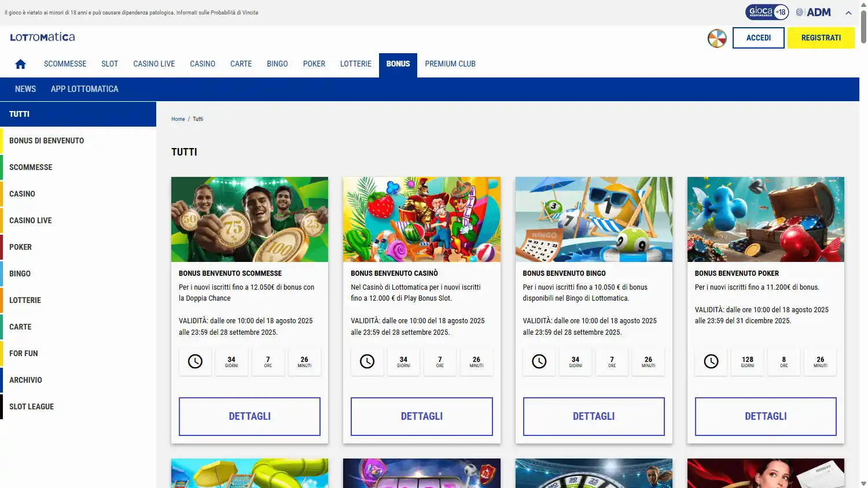Select Lotterie sidebar category
This screenshot has width=868, height=488.
click(78, 301)
